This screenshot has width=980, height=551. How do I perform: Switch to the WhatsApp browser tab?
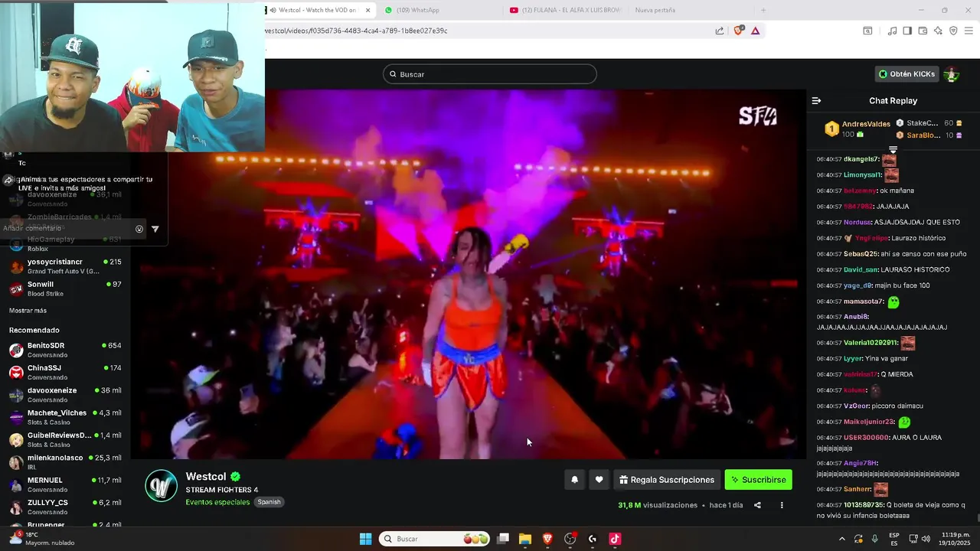(418, 10)
